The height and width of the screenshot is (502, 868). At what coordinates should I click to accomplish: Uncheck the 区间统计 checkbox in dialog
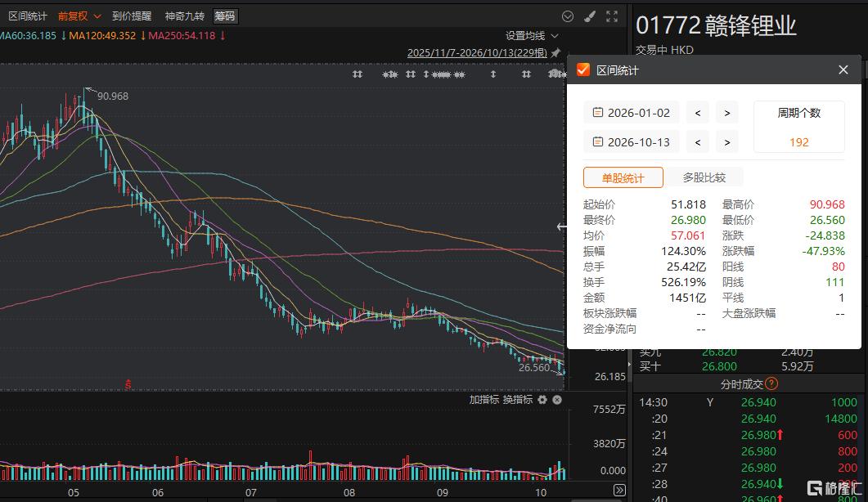coord(583,69)
